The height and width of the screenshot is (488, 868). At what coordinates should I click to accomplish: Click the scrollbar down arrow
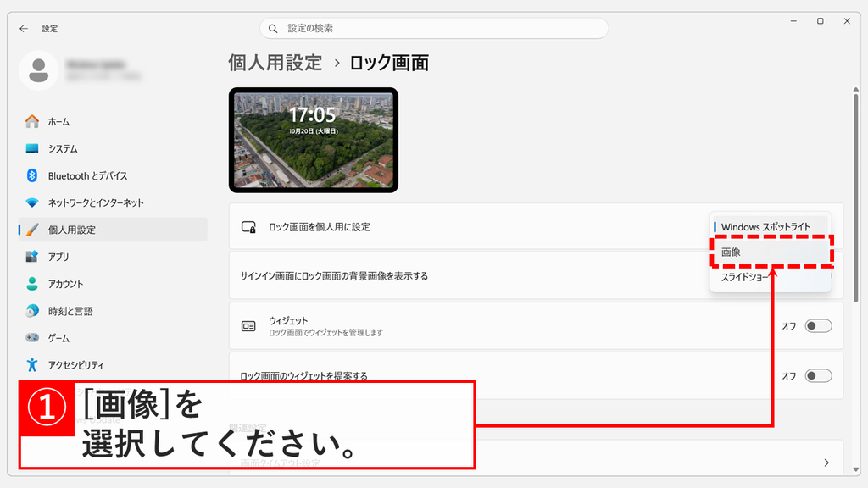[x=856, y=469]
